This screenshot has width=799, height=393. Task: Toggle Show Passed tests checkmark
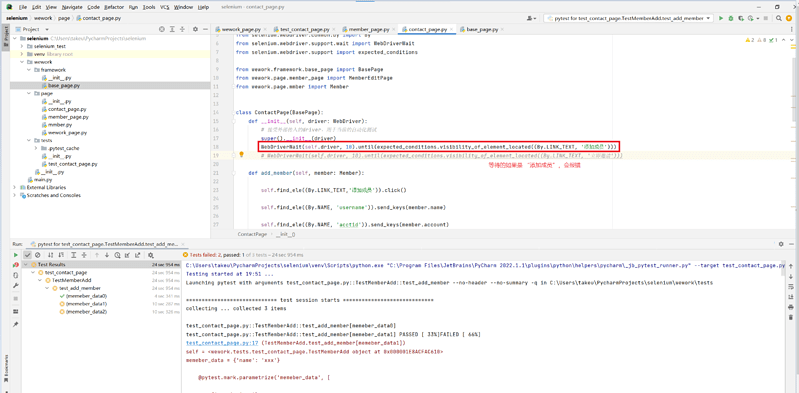(x=28, y=255)
